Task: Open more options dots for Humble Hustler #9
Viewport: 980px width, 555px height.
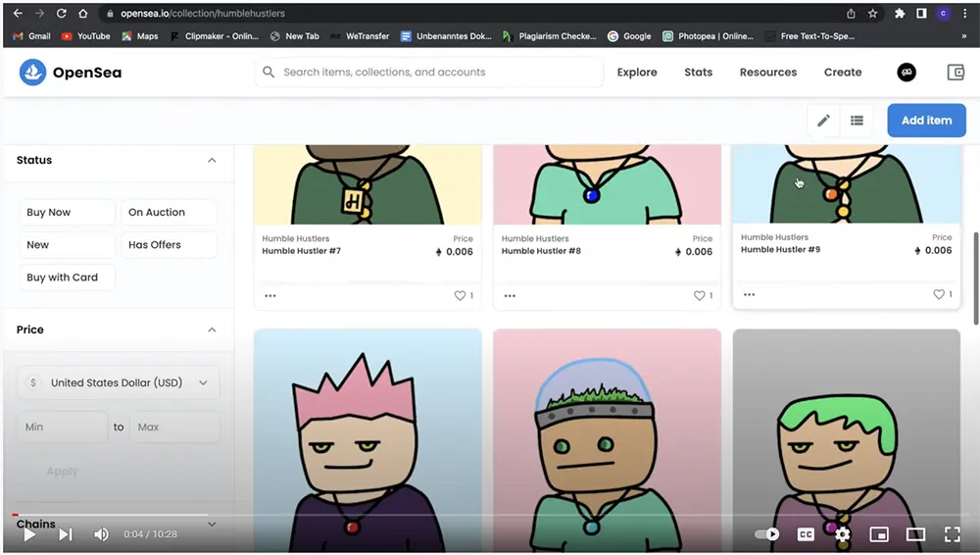Action: point(750,295)
